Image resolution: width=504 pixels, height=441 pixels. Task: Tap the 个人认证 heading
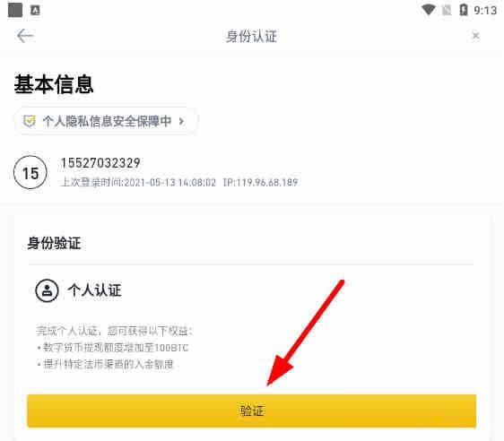pyautogui.click(x=94, y=290)
